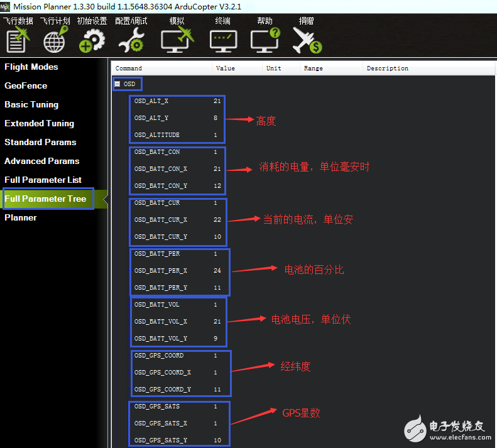Click the Value column header
The height and width of the screenshot is (448, 497).
click(237, 68)
